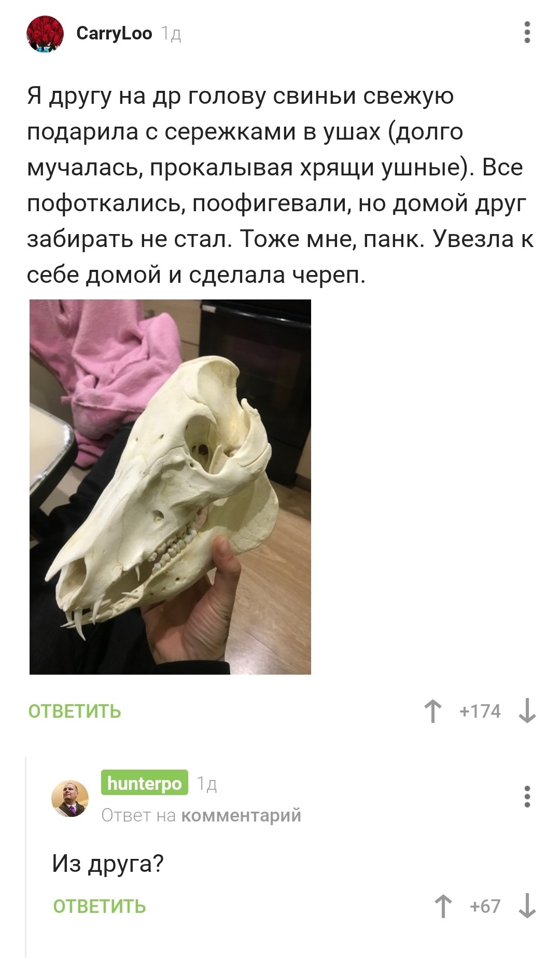The width and height of the screenshot is (560, 958).
Task: Click the +174 rating counter
Action: pos(480,711)
